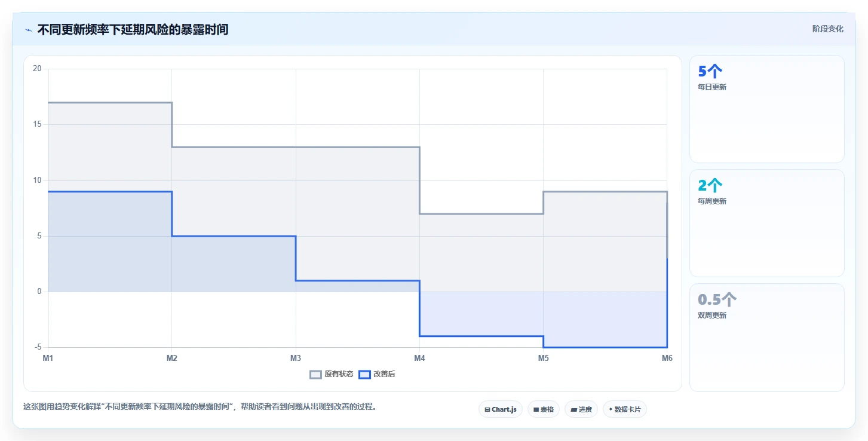Click the progress icon in the 进度 tag
The height and width of the screenshot is (441, 868).
[x=573, y=410]
